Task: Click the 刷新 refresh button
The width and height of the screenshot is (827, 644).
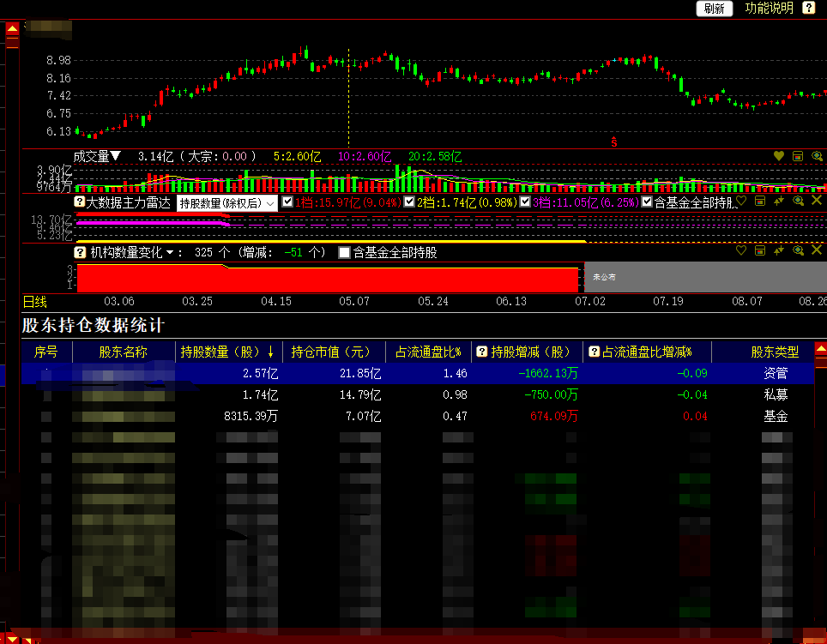Action: click(x=714, y=9)
